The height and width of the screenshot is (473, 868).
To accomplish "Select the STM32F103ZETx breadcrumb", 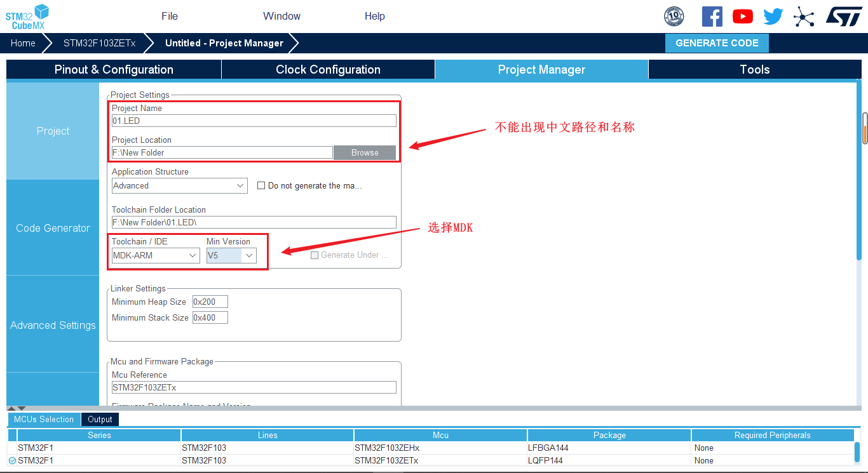I will point(99,43).
